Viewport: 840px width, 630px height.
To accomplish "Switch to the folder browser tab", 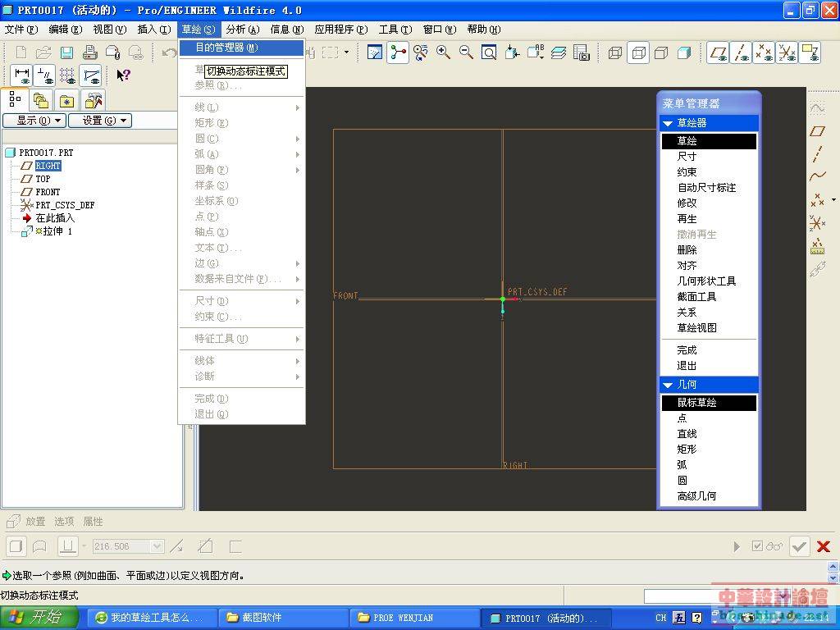I will [x=41, y=100].
